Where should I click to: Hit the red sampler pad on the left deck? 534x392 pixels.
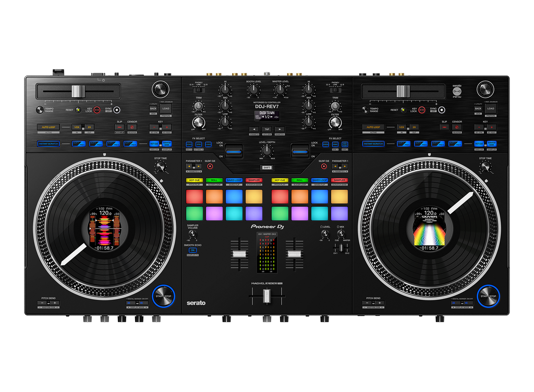[195, 196]
